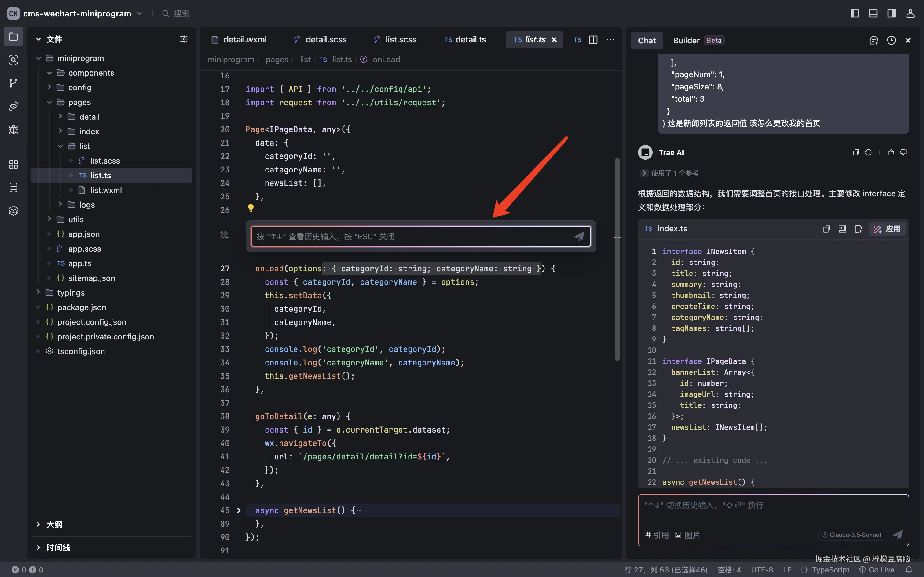The image size is (924, 577).
Task: Toggle the left sidebar layout icon
Action: point(855,14)
